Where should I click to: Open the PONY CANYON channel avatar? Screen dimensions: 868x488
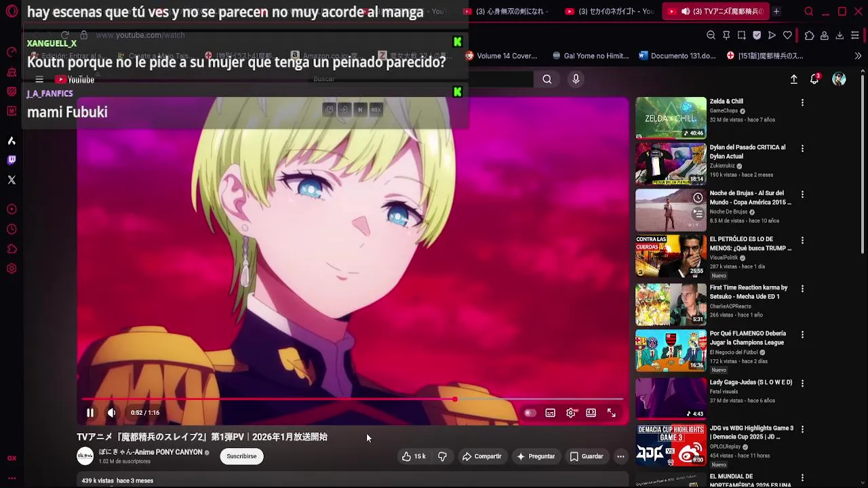[85, 456]
